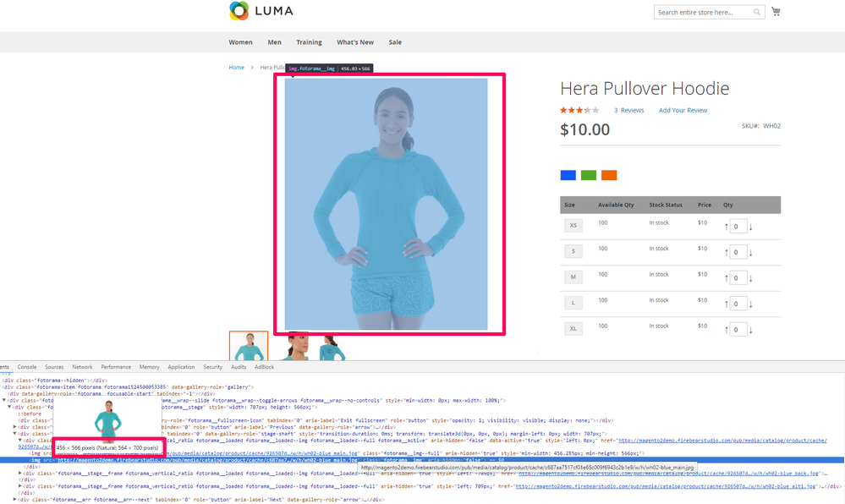Viewport: 845px width, 504px height.
Task: Open the Women menu
Action: point(240,42)
